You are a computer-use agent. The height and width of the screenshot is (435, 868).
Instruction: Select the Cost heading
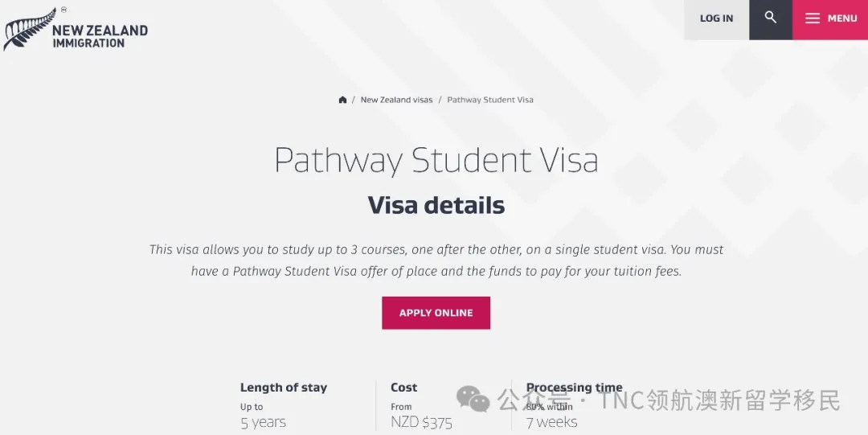coord(403,388)
